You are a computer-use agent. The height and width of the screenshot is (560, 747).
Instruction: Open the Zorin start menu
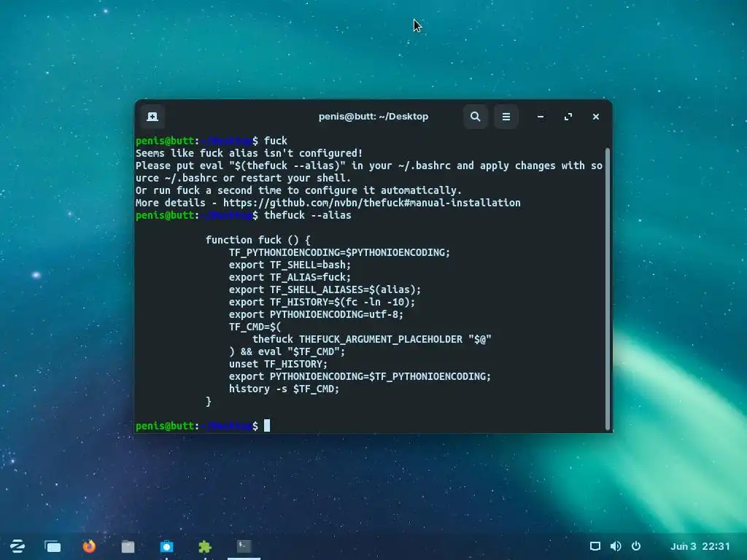(x=18, y=546)
